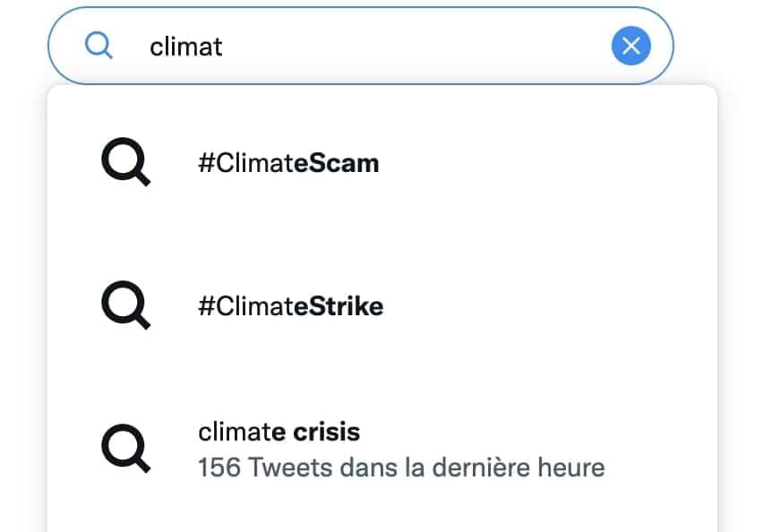Viewport: 763px width, 532px height.
Task: Click the typed word climat in search box
Action: pos(185,47)
